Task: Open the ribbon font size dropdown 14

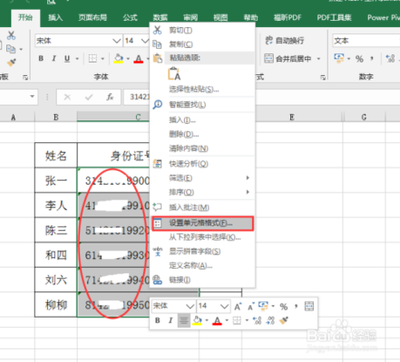Action: (145, 41)
